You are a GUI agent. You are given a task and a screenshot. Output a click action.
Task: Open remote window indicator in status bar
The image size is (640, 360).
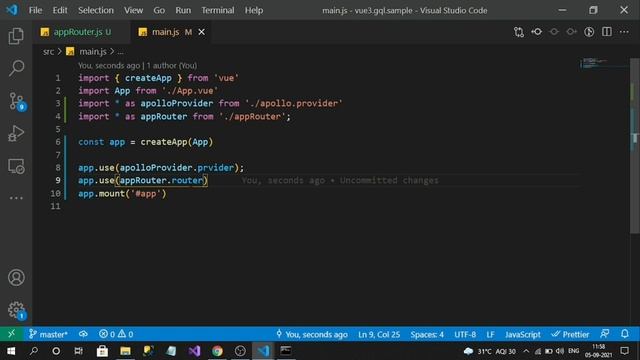coord(11,334)
